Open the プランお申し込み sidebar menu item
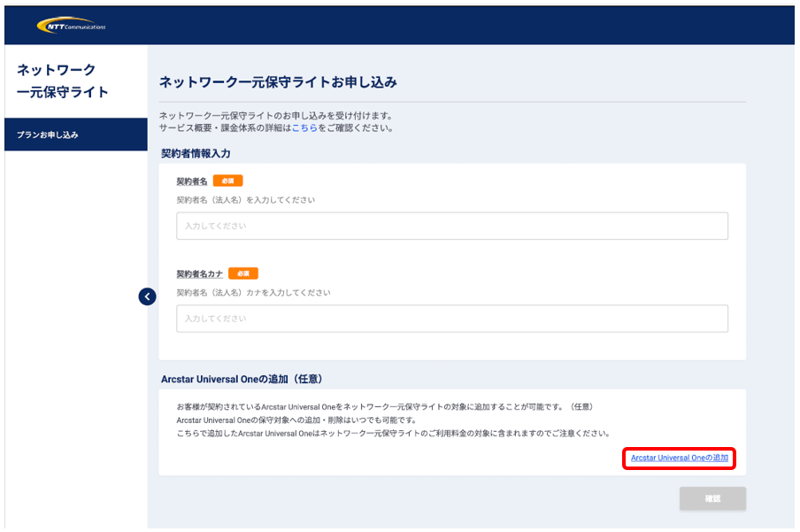The image size is (800, 532). click(x=76, y=135)
